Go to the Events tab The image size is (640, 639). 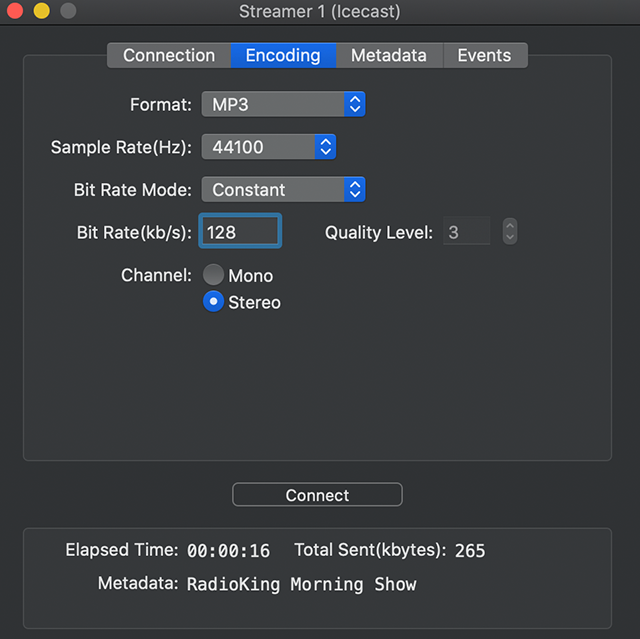pyautogui.click(x=484, y=56)
